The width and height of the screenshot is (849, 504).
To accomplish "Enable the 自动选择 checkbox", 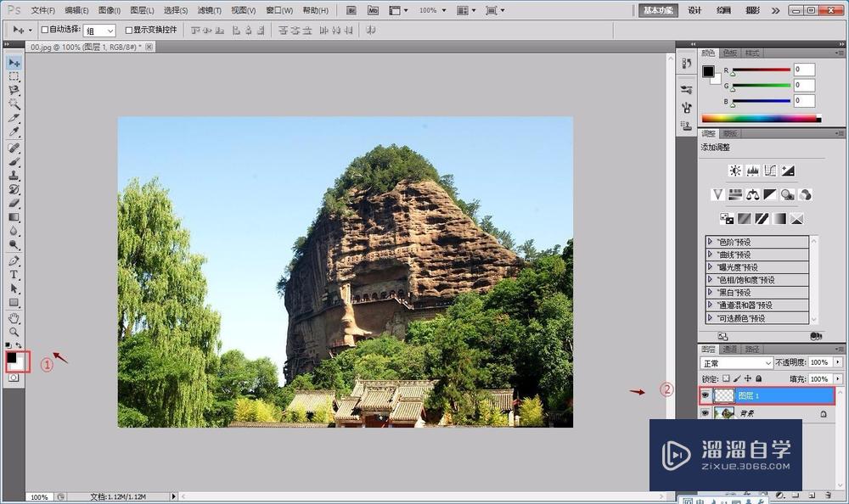I will tap(45, 30).
